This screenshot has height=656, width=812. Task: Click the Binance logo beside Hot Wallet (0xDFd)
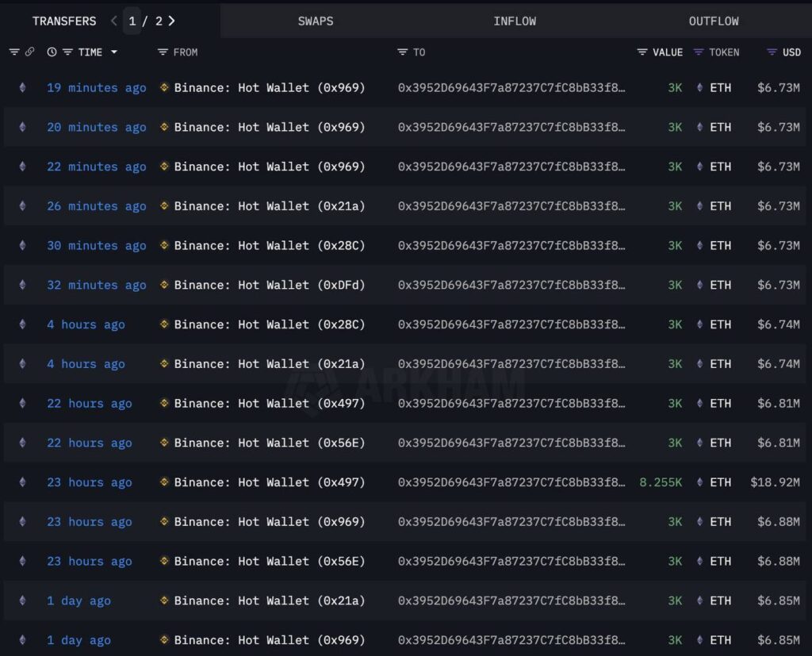[x=165, y=285]
